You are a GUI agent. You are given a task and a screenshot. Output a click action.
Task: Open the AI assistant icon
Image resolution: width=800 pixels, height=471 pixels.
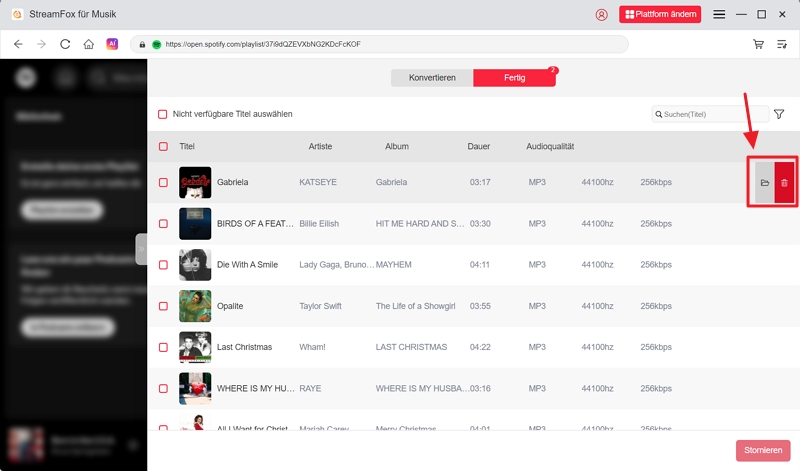click(x=112, y=44)
